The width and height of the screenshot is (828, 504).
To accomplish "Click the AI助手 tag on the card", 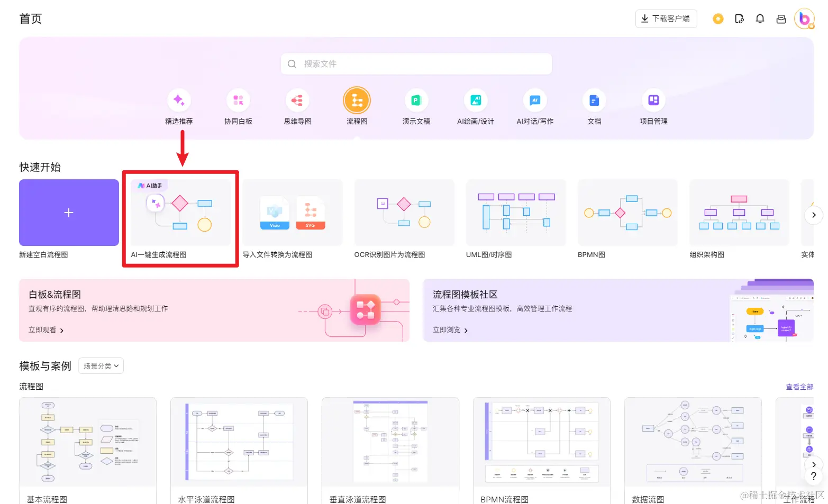I will point(150,186).
